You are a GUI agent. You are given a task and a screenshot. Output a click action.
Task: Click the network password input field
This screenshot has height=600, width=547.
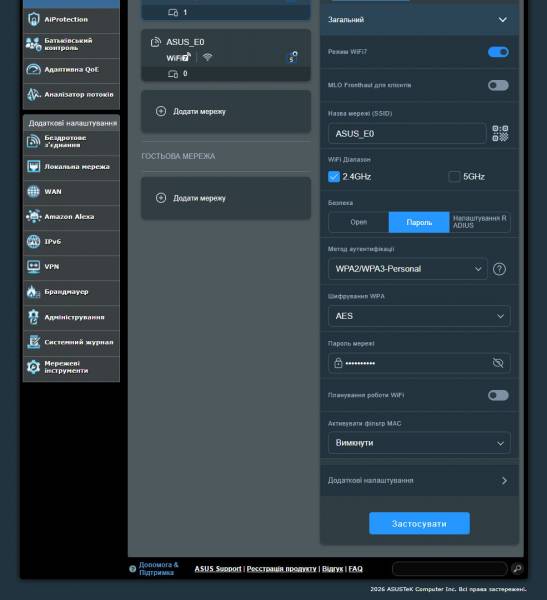[419, 363]
